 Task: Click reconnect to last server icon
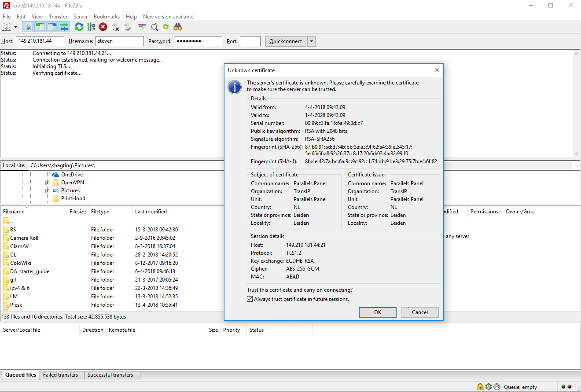tap(127, 27)
